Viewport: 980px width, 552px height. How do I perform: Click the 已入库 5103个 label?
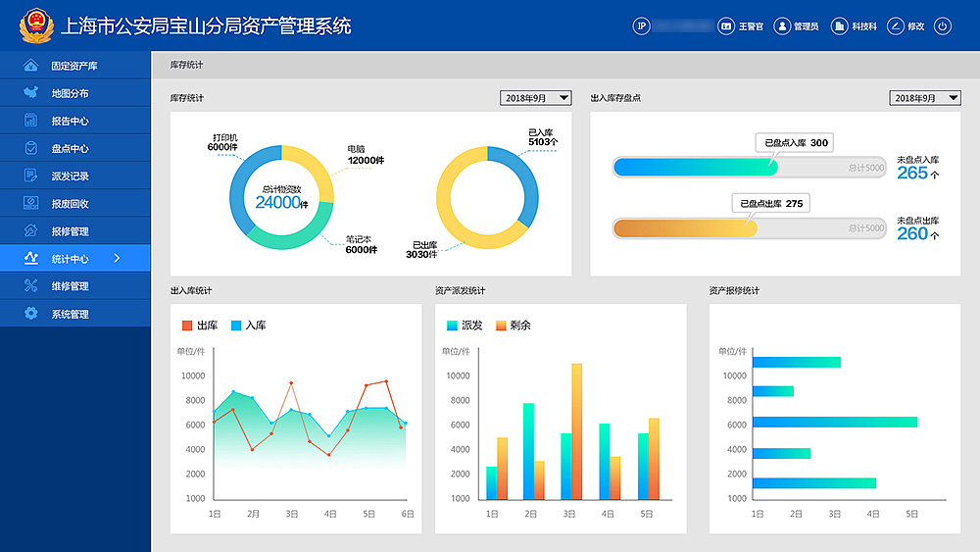pyautogui.click(x=543, y=137)
